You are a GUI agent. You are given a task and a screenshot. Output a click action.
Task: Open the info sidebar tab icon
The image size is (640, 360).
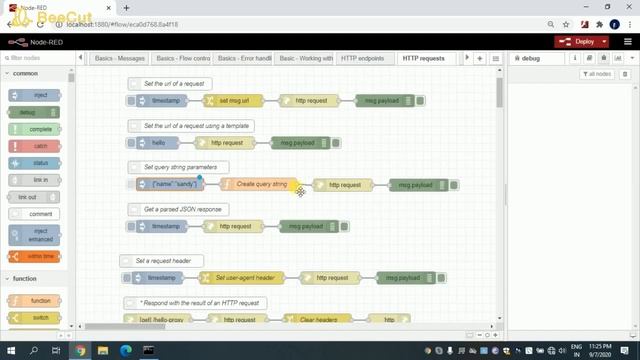tap(575, 58)
